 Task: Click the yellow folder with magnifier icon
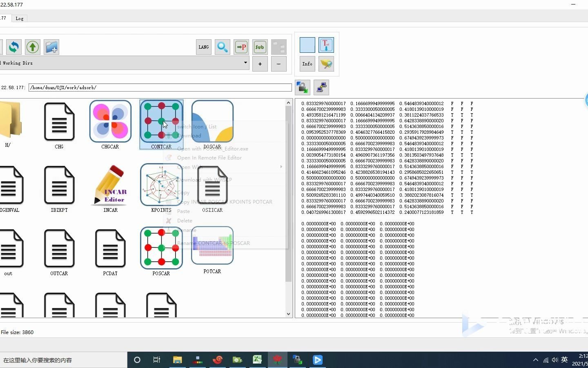pos(326,64)
